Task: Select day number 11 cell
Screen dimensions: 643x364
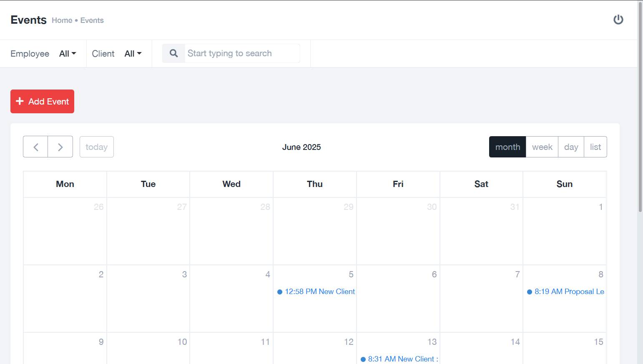Action: tap(231, 348)
